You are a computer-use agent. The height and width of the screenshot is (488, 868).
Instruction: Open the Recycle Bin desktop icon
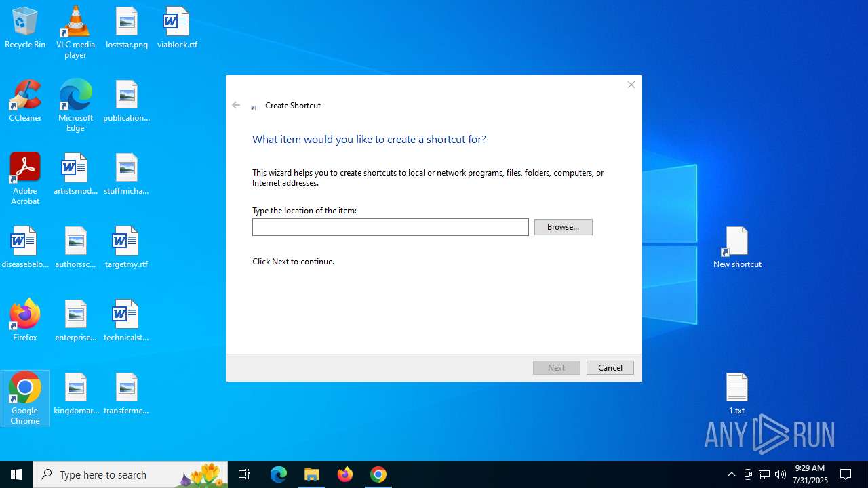(25, 28)
